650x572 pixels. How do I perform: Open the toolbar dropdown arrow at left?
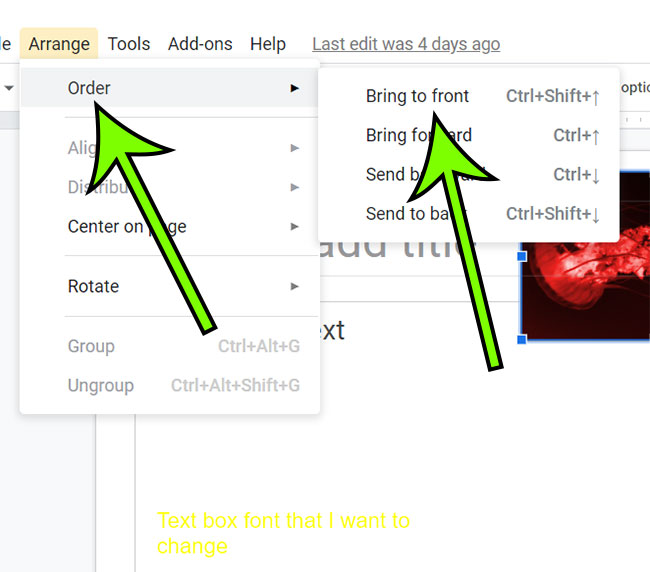[9, 88]
